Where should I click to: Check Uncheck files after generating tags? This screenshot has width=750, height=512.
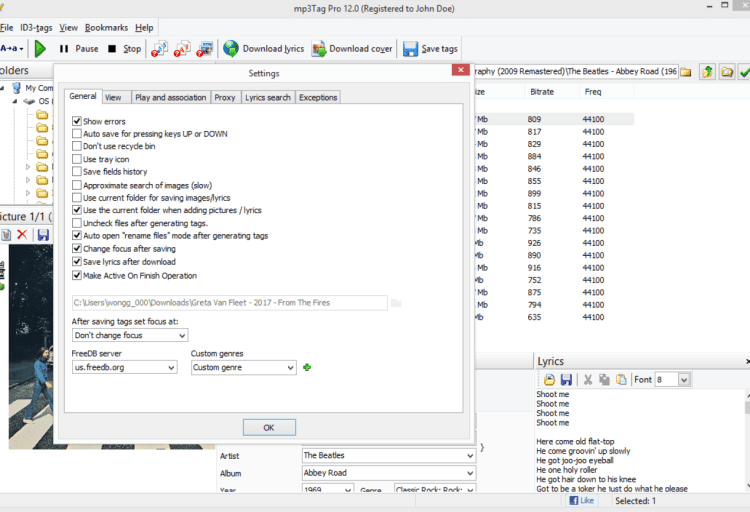click(x=77, y=223)
